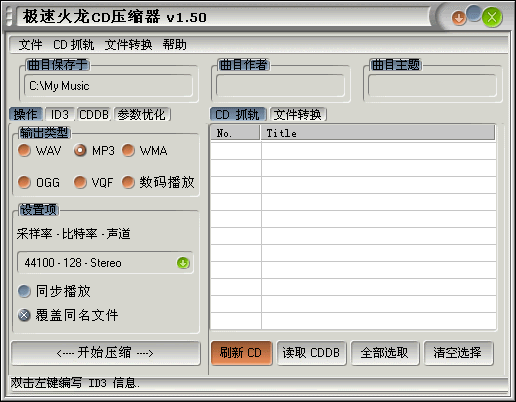This screenshot has width=516, height=402.
Task: Select the OGG output type
Action: tap(39, 182)
